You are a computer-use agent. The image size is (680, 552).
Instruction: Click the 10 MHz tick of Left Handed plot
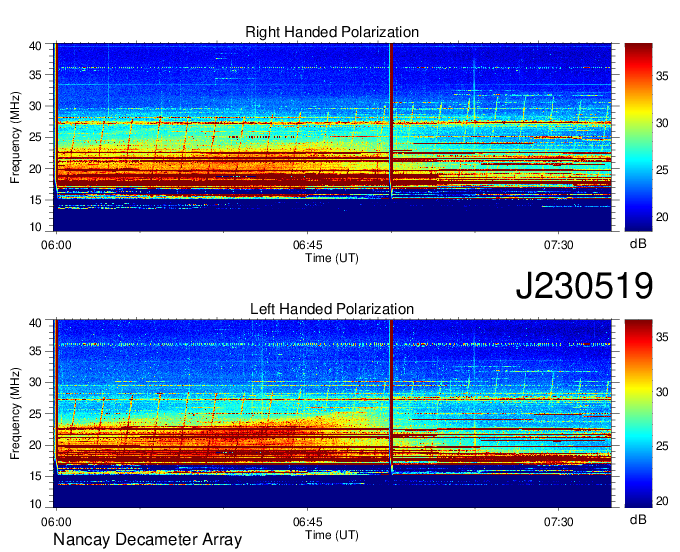[35, 503]
